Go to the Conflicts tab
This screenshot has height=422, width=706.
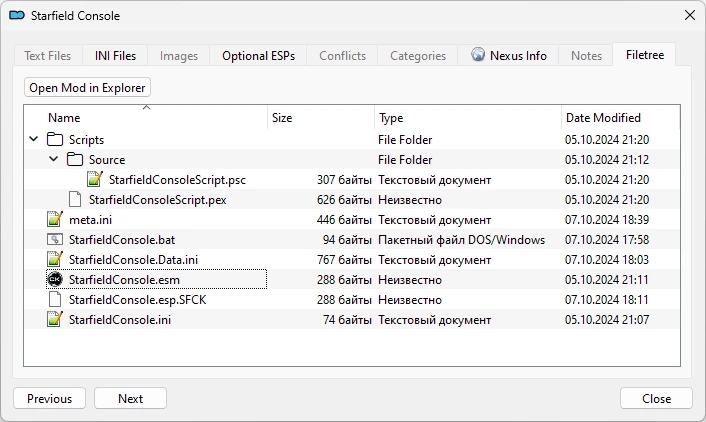tap(343, 55)
